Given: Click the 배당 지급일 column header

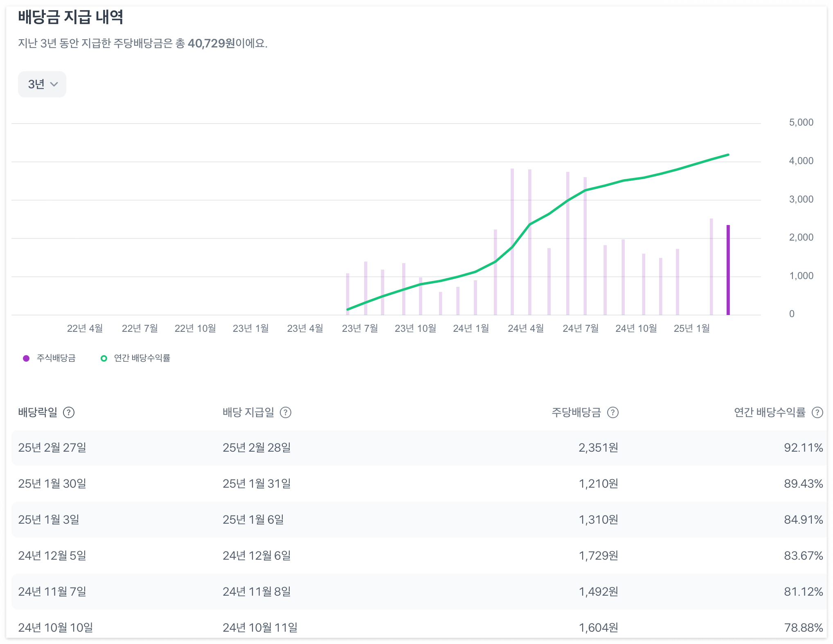Looking at the screenshot, I should point(248,412).
